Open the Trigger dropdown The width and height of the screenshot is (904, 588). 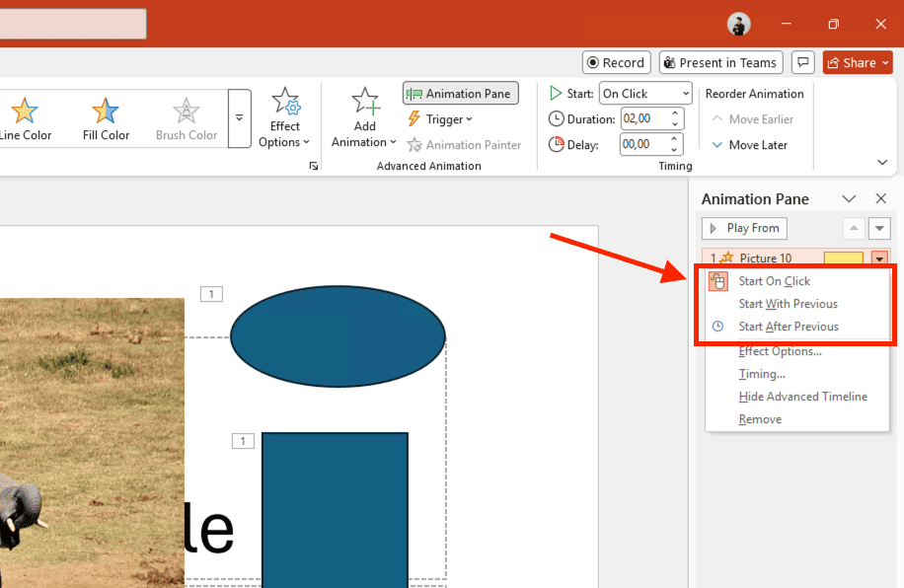pyautogui.click(x=440, y=119)
